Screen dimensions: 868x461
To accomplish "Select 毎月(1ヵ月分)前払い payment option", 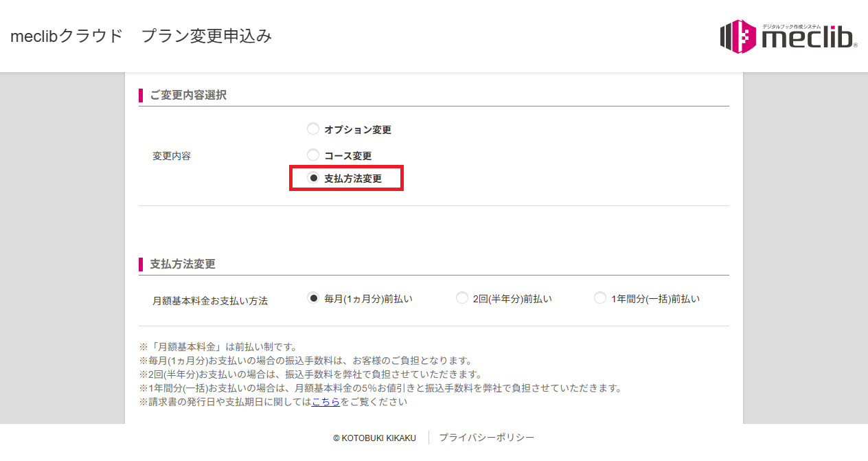I will (x=313, y=297).
